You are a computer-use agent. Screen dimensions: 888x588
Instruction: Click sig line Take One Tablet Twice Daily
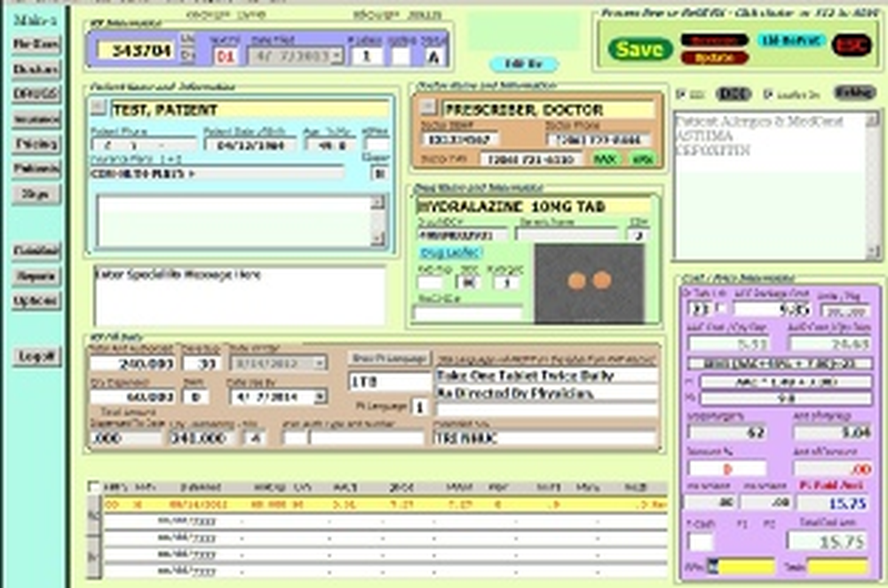point(546,376)
